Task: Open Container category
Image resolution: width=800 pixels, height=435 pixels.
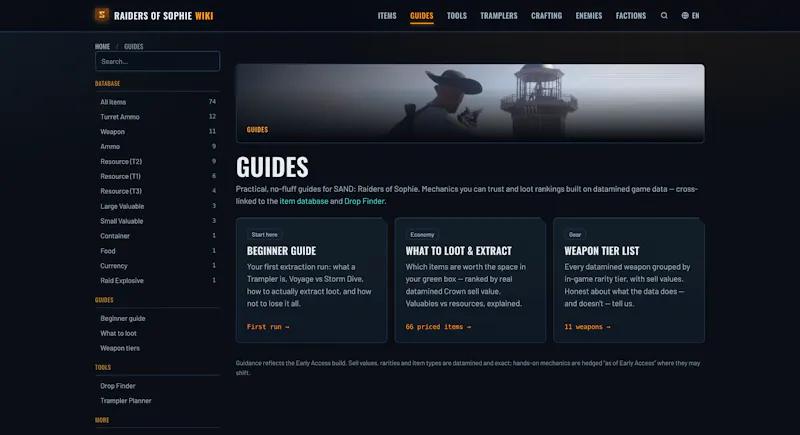Action: pos(158,236)
